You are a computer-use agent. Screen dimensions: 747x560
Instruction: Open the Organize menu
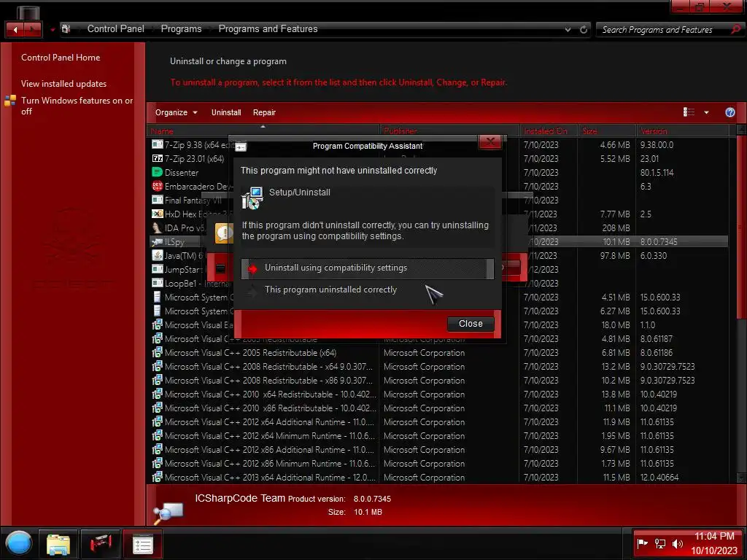pyautogui.click(x=176, y=112)
